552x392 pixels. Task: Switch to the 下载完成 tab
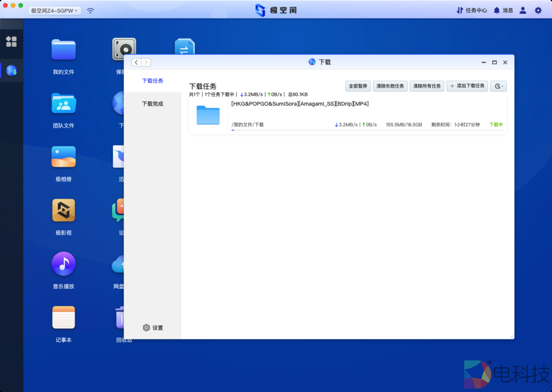[x=153, y=103]
